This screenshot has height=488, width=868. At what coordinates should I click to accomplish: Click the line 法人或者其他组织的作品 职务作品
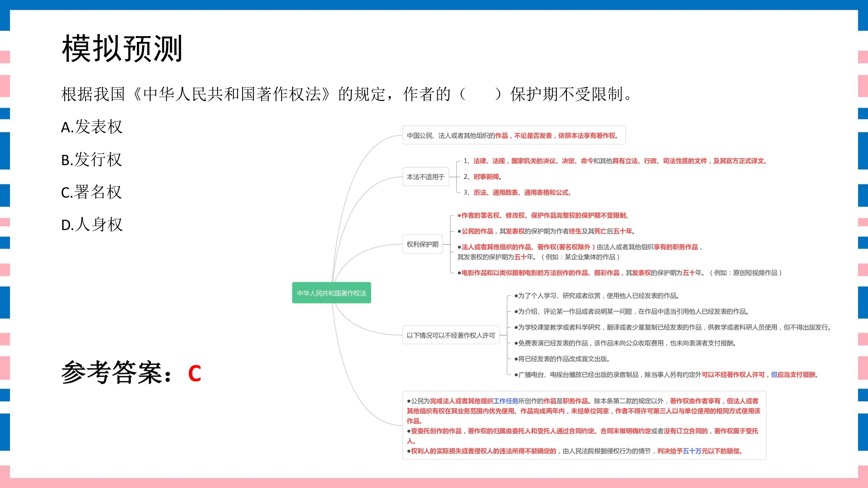pyautogui.click(x=580, y=252)
